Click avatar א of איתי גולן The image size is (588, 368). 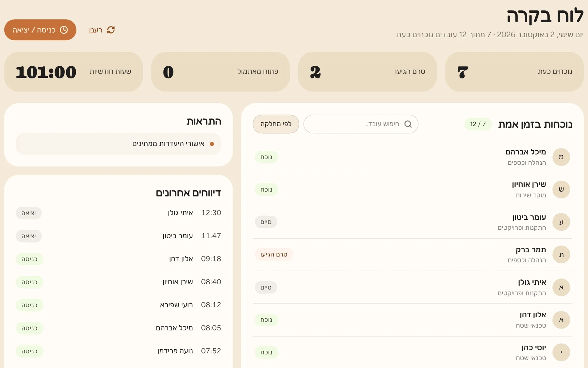(x=561, y=287)
